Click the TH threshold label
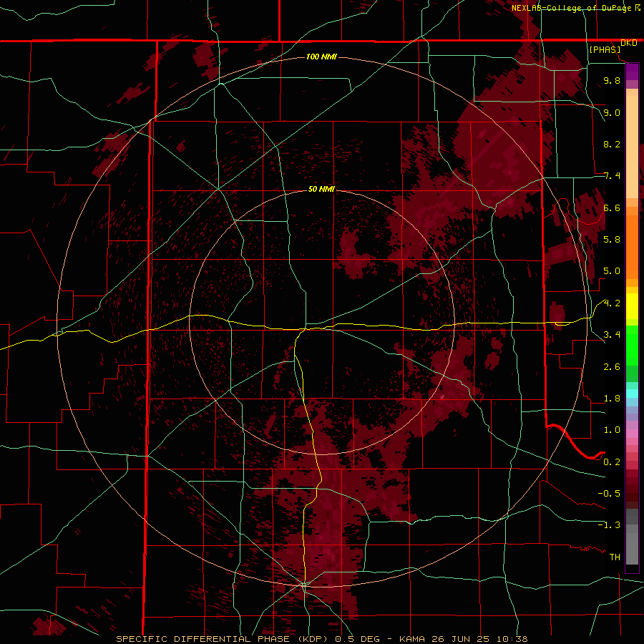The image size is (644, 644). pos(615,557)
